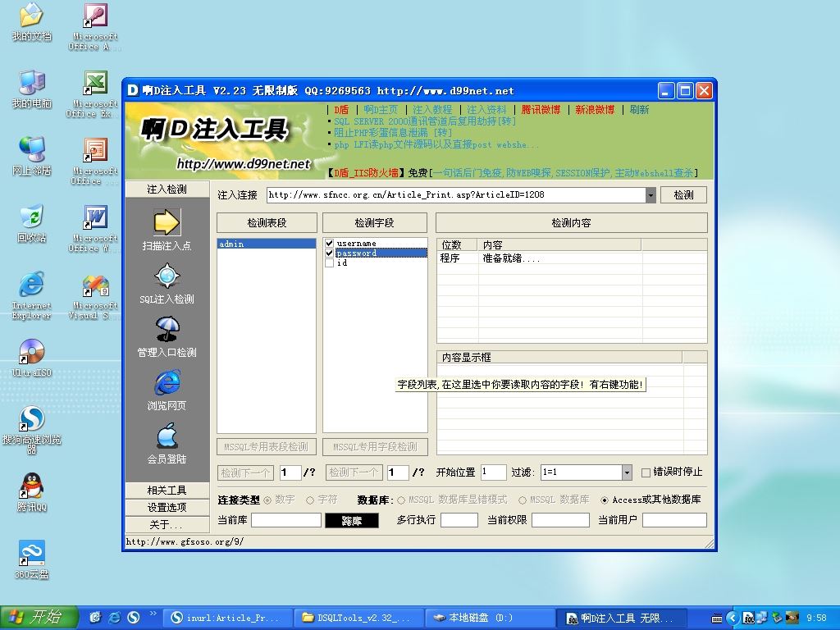
Task: Open the 腾讯微博 link
Action: point(541,110)
